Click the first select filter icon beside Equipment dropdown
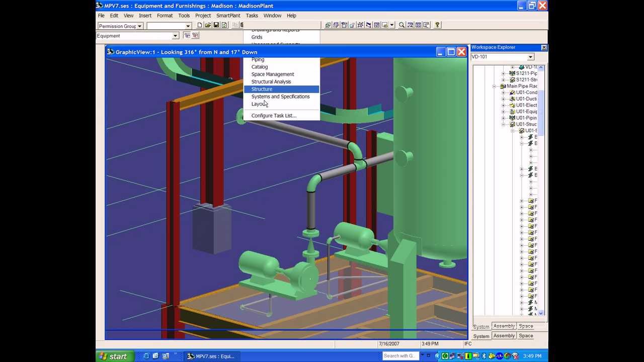The height and width of the screenshot is (362, 644). pos(187,35)
